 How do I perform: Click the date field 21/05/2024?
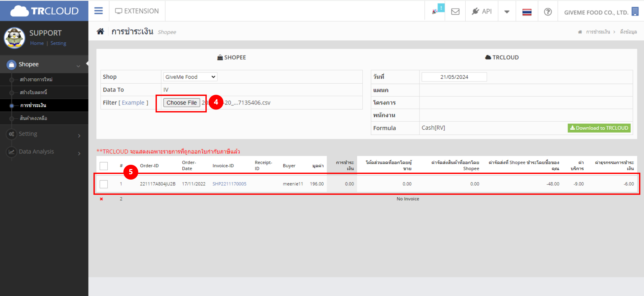point(454,77)
